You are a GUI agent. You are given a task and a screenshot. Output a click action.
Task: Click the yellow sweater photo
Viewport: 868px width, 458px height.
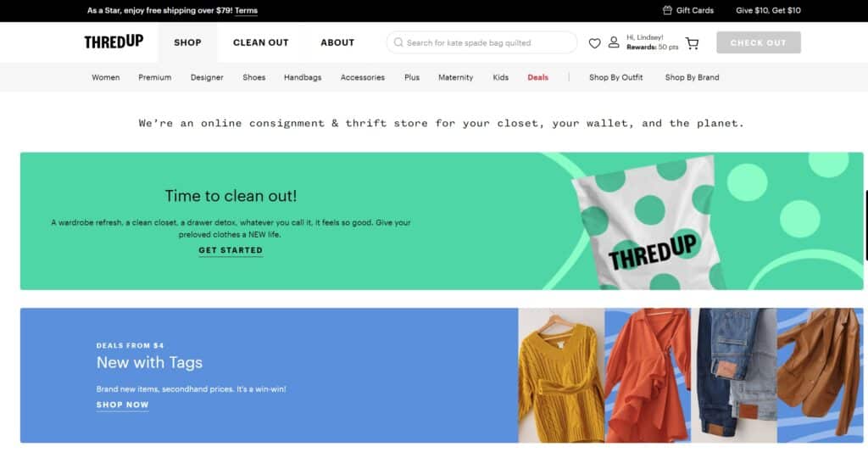click(x=561, y=376)
